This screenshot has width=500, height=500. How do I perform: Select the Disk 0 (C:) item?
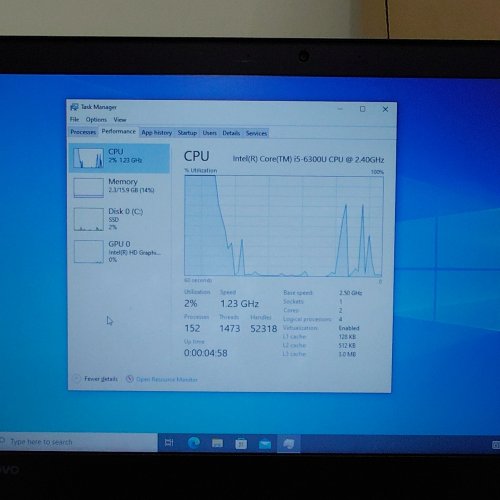[x=119, y=219]
